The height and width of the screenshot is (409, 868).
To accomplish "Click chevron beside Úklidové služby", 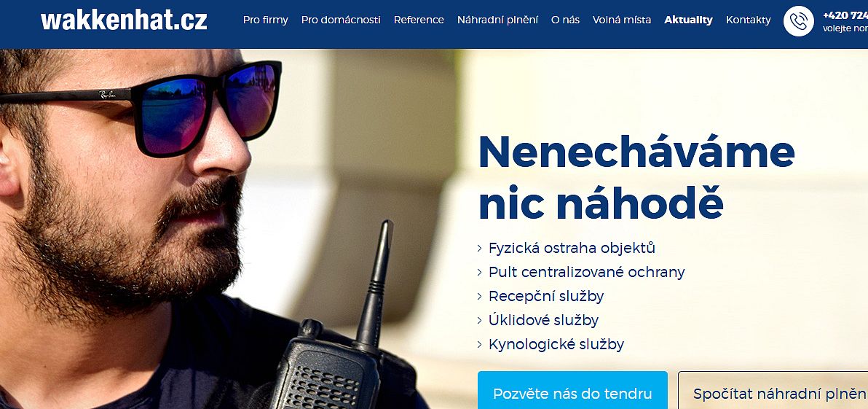I will coord(479,320).
